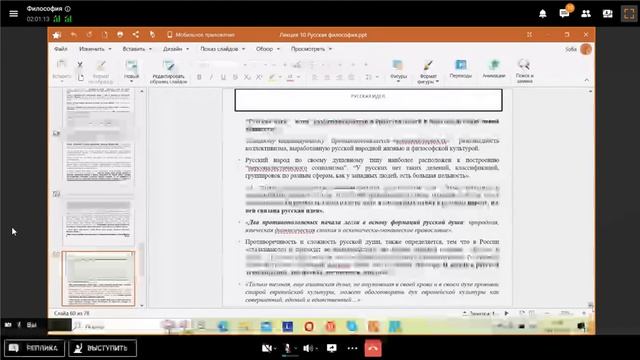
Task: Click the font color swatch
Action: pyautogui.click(x=290, y=77)
